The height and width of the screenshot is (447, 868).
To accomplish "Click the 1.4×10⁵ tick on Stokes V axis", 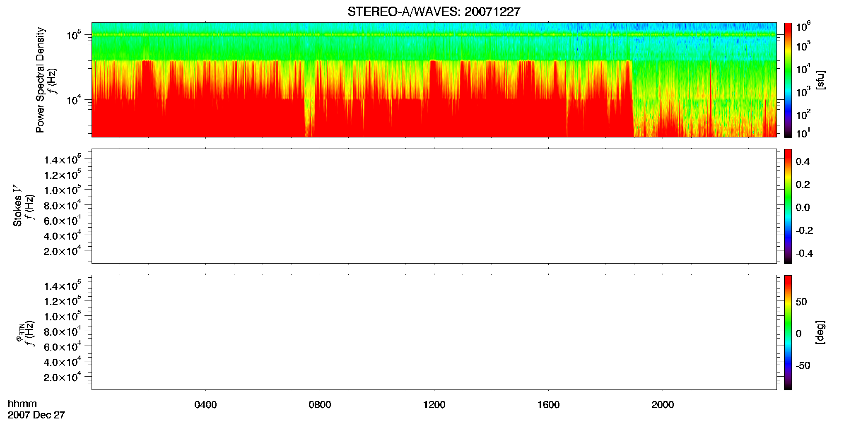I will tap(63, 159).
